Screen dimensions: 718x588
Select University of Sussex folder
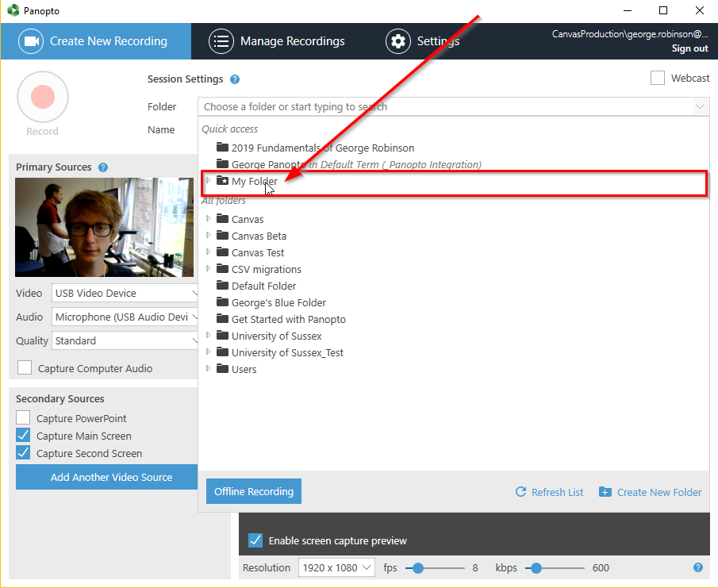coord(277,336)
